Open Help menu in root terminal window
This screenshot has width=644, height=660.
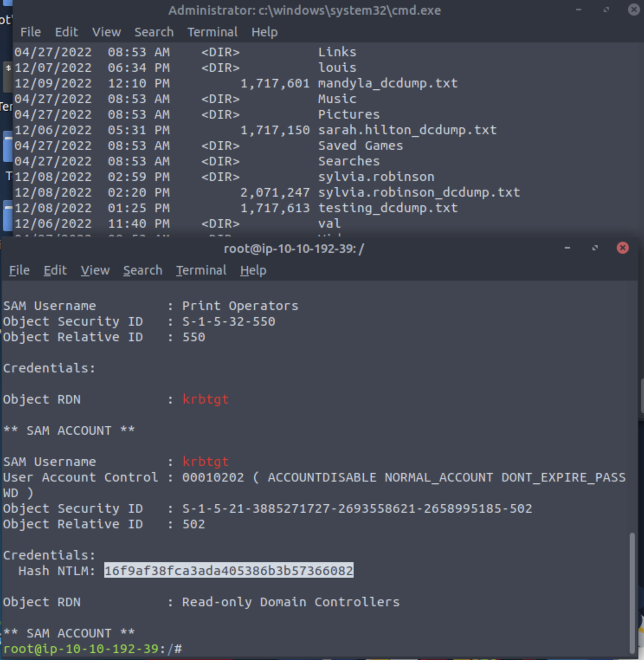tap(253, 270)
